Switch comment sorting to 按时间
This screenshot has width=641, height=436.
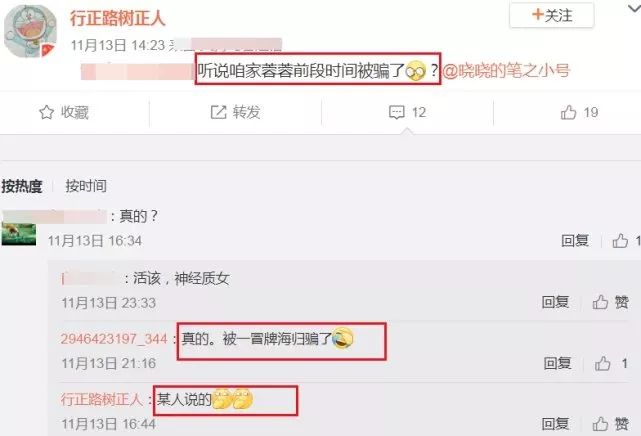coord(86,186)
